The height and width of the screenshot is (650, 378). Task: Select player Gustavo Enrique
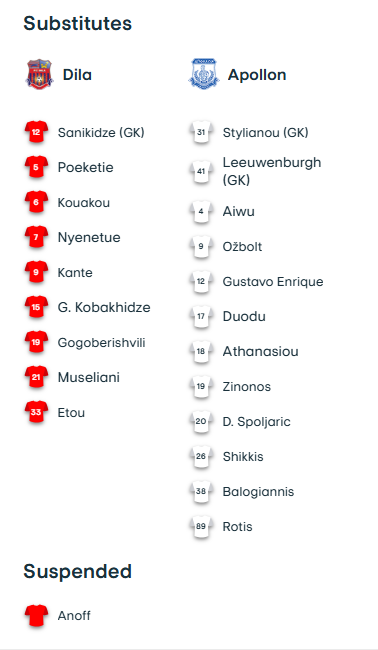tap(273, 281)
